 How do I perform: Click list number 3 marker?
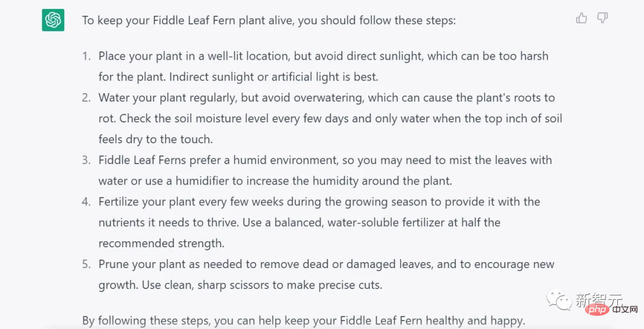[86, 160]
